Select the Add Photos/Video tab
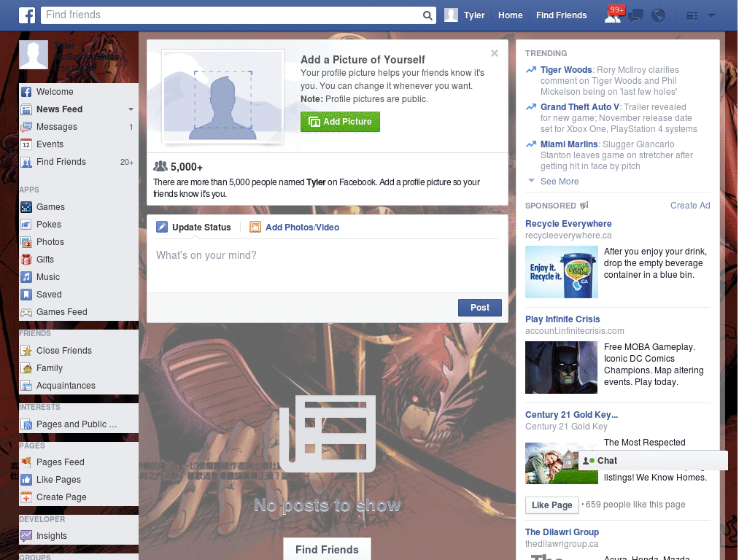The height and width of the screenshot is (560, 747). point(295,227)
